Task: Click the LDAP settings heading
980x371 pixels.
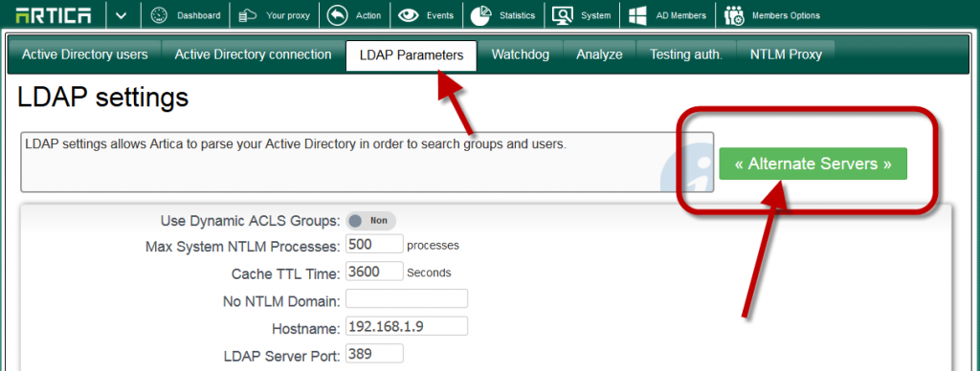Action: tap(103, 98)
